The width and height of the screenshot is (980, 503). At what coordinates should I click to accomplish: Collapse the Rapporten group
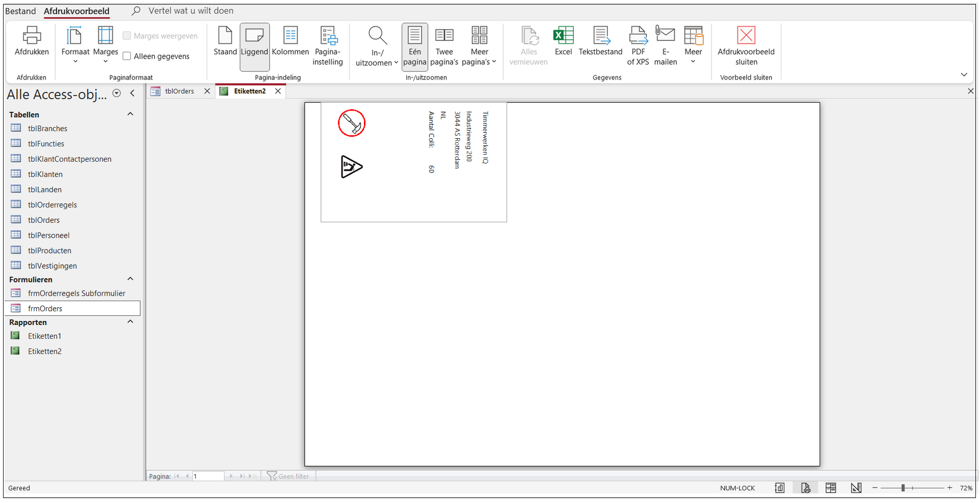tap(130, 322)
